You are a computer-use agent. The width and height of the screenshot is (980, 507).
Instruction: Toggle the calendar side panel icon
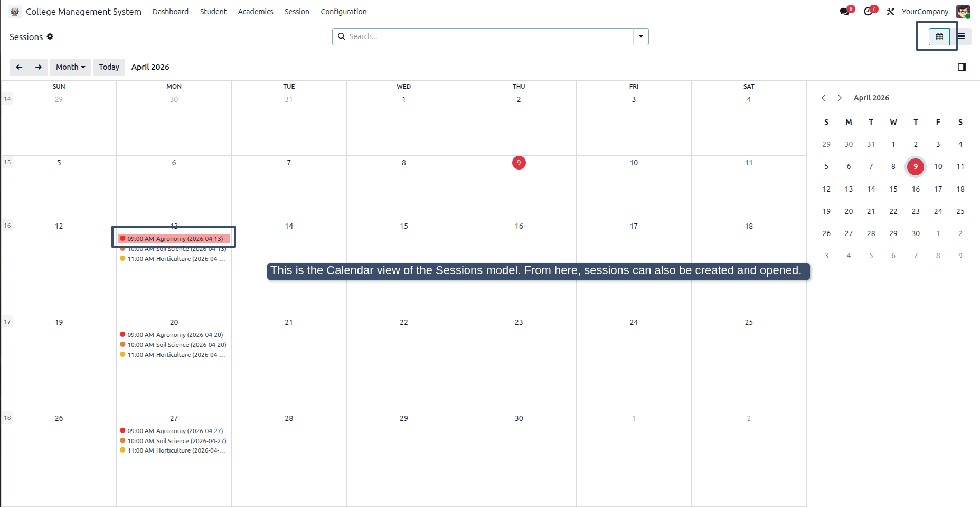point(962,67)
